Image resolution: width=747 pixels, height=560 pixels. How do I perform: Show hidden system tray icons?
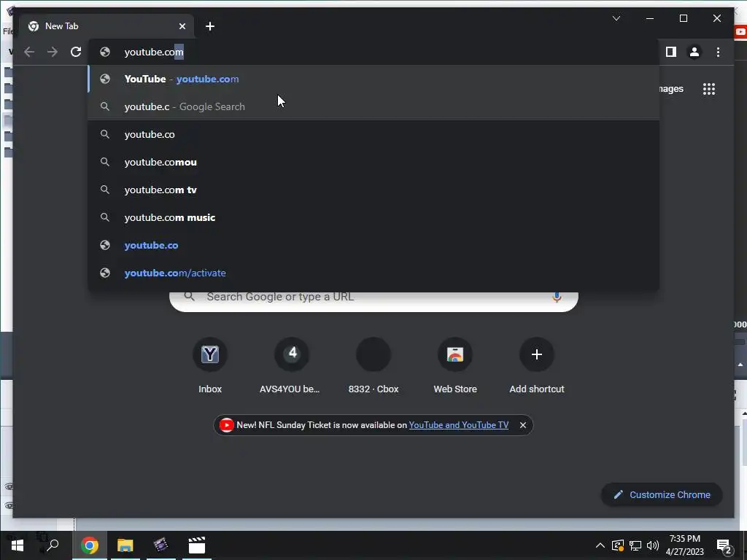(600, 545)
